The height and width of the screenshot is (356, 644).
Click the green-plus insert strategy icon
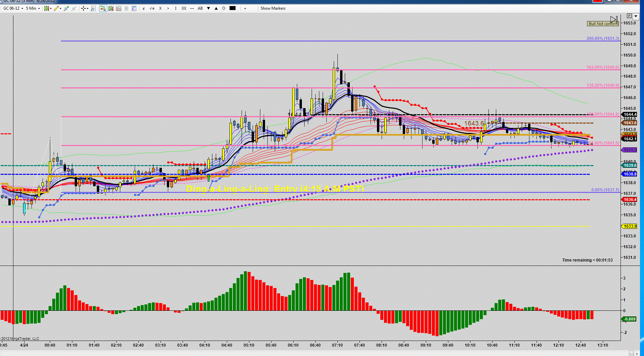click(66, 8)
